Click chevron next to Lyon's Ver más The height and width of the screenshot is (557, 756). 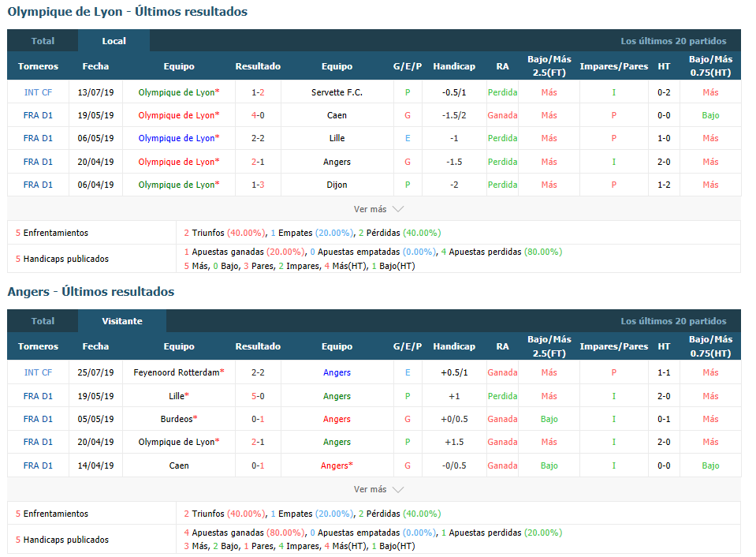point(398,209)
